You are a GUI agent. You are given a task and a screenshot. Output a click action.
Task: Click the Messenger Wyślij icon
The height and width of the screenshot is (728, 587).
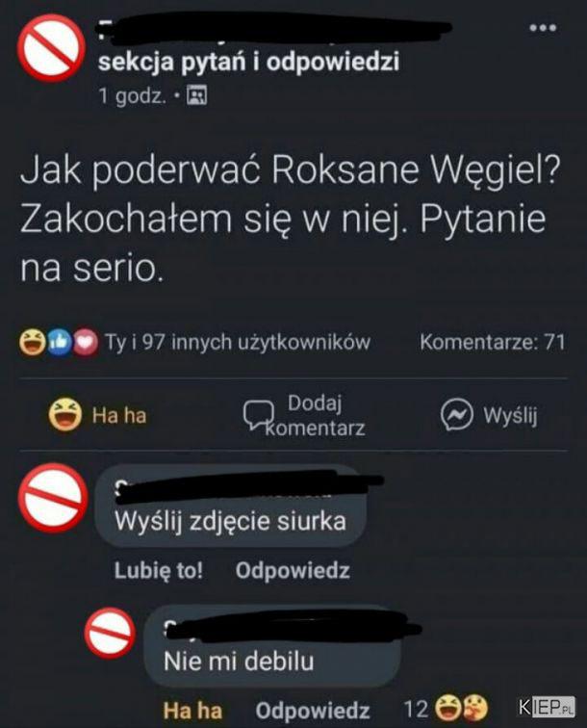pyautogui.click(x=456, y=415)
